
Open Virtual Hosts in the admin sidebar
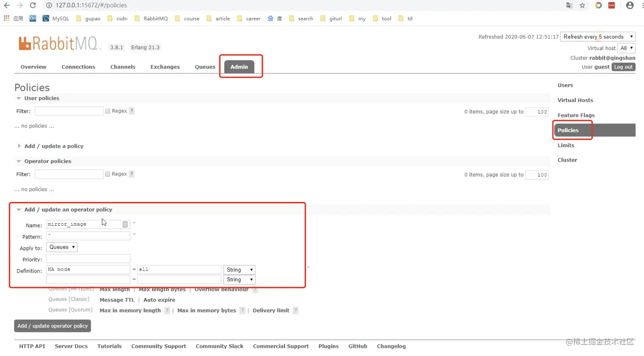pos(575,100)
